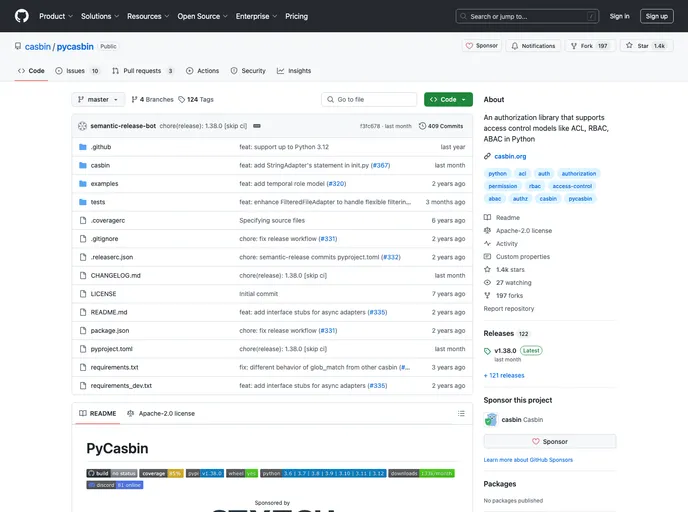The height and width of the screenshot is (512, 688).
Task: Visit the casbin.org website link
Action: [x=510, y=156]
